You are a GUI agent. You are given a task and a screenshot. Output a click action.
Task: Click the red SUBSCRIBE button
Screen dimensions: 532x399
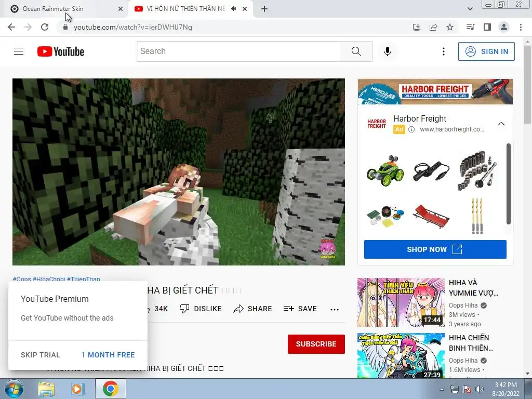pyautogui.click(x=316, y=344)
